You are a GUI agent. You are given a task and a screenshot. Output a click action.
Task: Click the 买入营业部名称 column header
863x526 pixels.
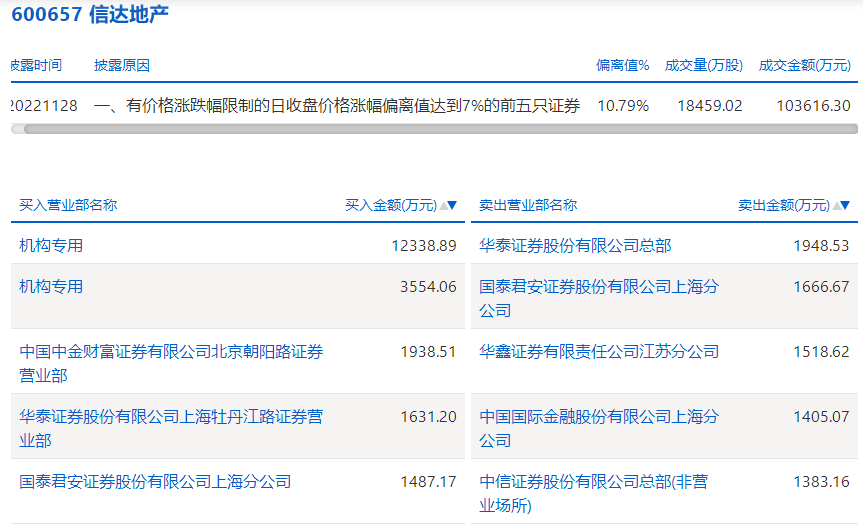point(68,205)
